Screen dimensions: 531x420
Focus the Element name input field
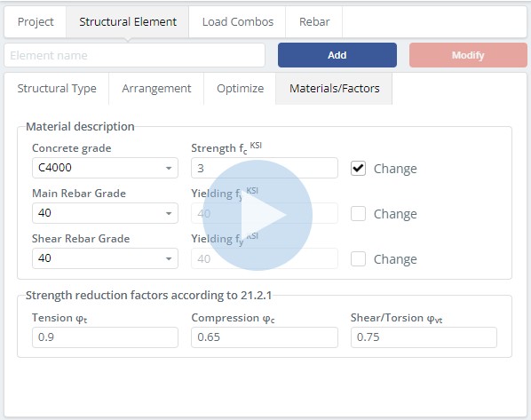coord(134,55)
